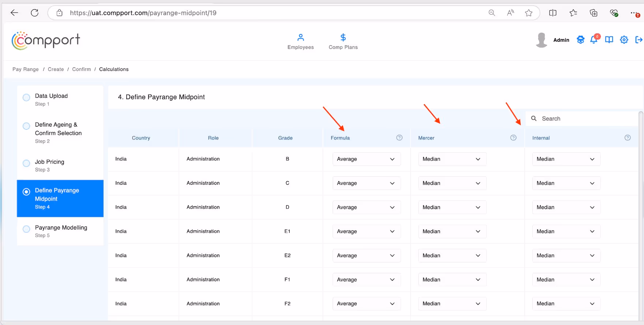Open the notifications bell icon

click(594, 40)
